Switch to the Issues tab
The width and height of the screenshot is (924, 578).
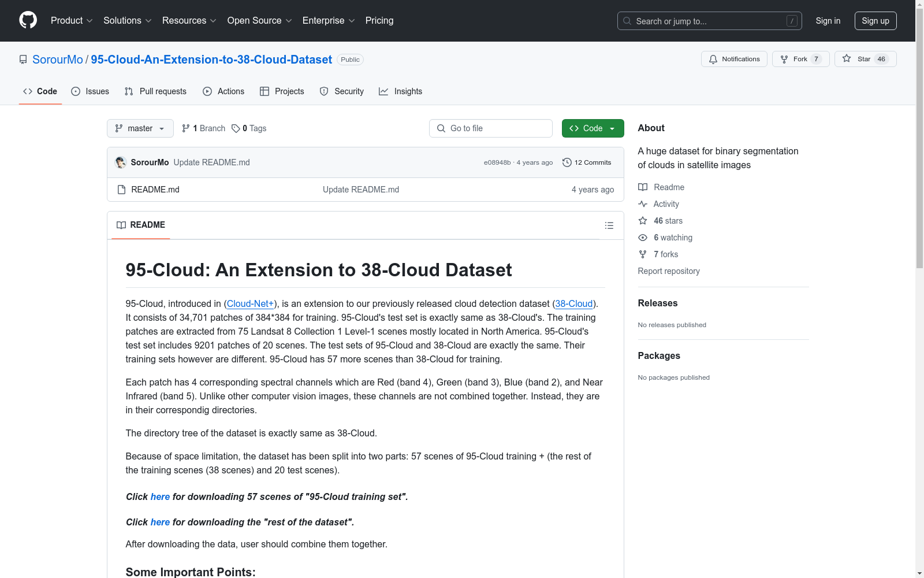point(90,91)
